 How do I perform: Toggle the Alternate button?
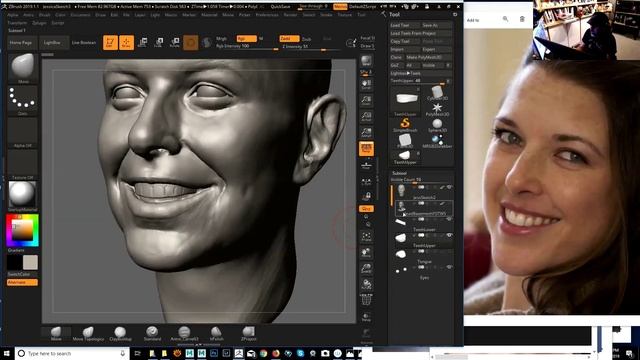[22, 282]
